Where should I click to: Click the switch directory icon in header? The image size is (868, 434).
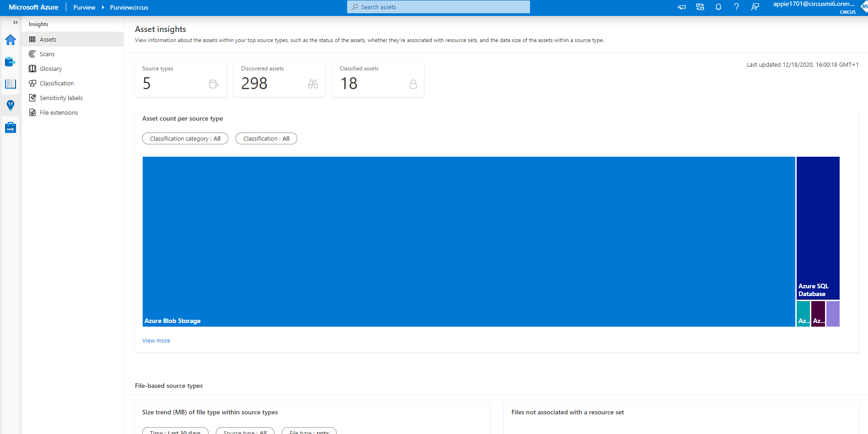700,7
